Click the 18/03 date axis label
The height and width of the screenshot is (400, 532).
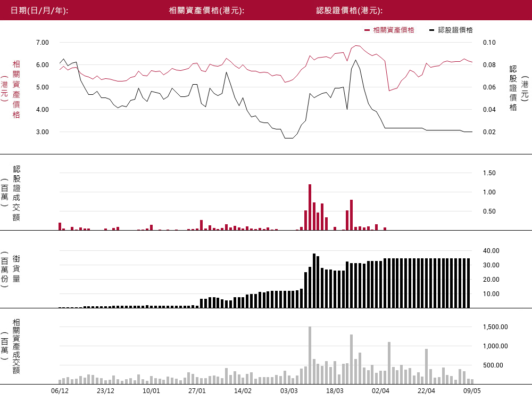click(x=335, y=391)
